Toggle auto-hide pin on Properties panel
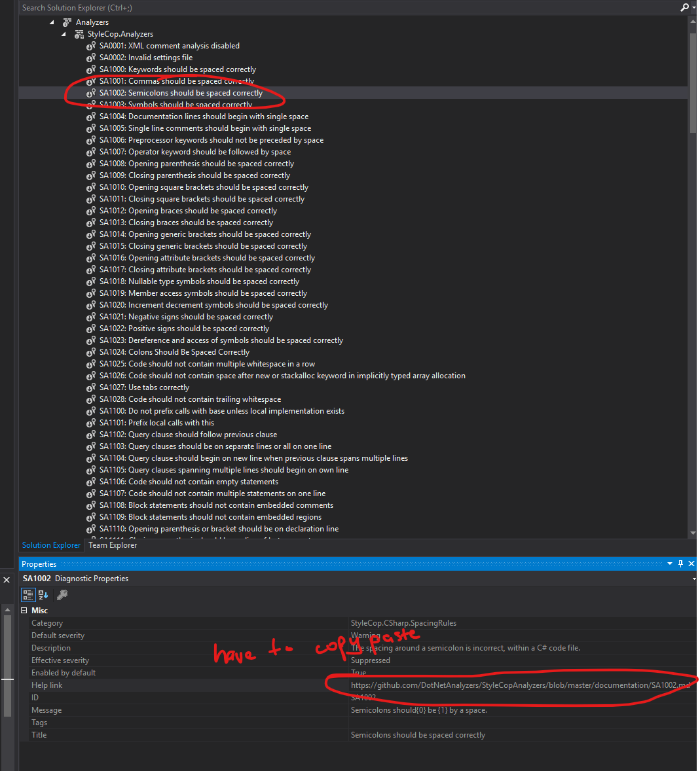700x771 pixels. [x=681, y=564]
